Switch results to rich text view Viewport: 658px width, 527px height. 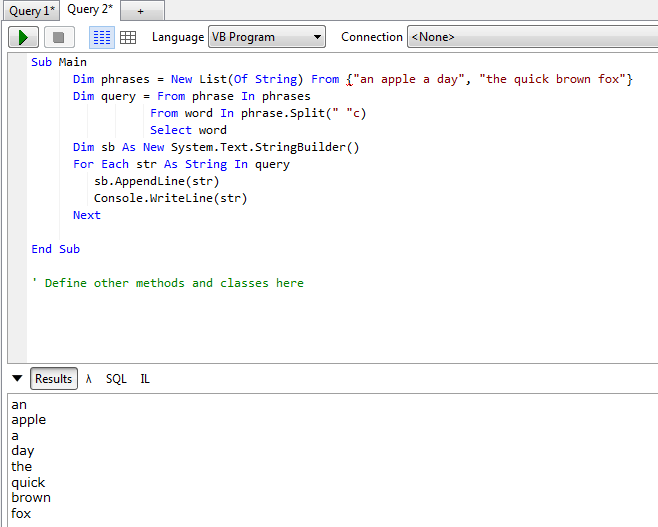[102, 37]
